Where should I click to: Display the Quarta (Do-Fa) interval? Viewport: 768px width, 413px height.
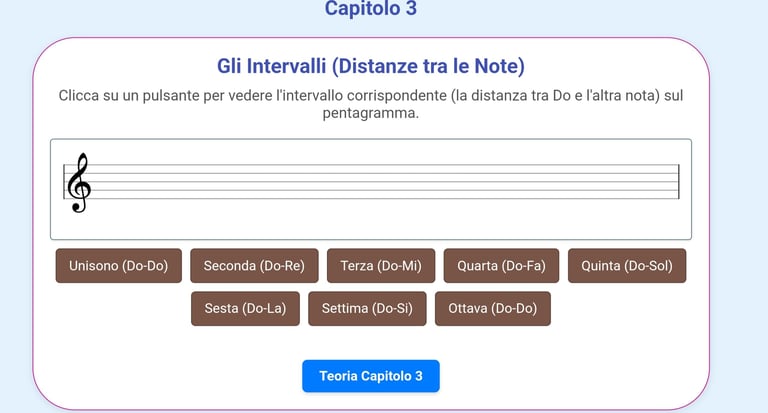[501, 266]
